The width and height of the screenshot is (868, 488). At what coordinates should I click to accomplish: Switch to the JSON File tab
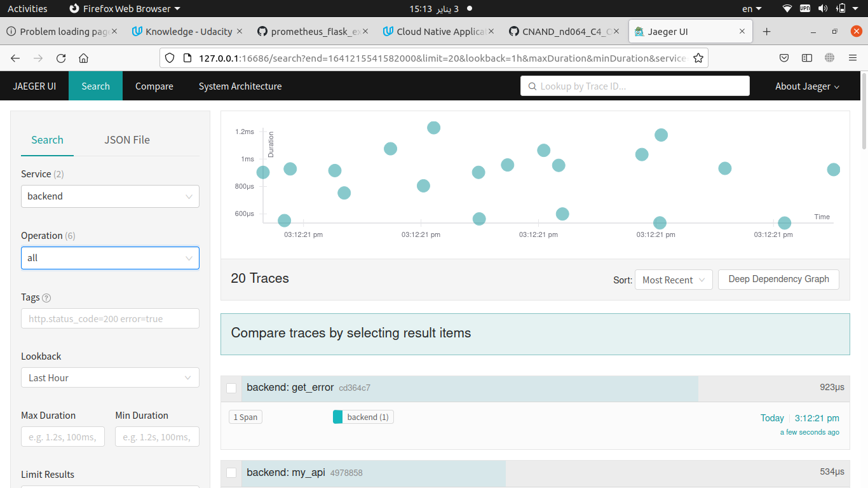126,140
